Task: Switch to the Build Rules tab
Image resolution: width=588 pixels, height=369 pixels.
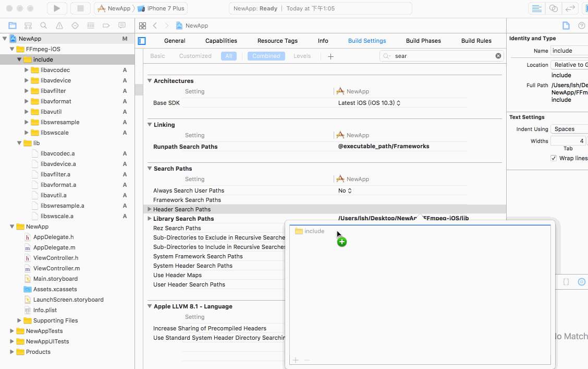Action: pyautogui.click(x=476, y=41)
